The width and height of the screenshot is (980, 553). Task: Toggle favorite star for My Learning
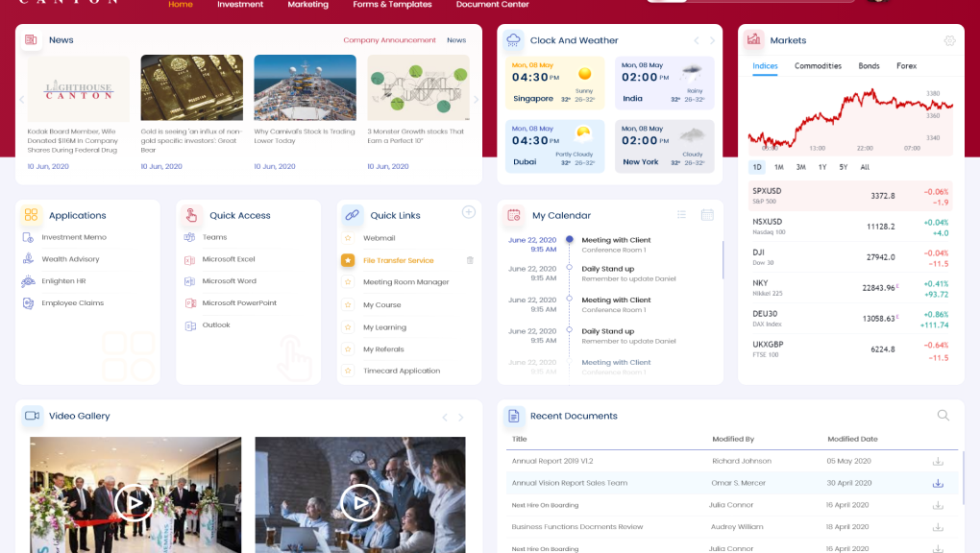(348, 326)
